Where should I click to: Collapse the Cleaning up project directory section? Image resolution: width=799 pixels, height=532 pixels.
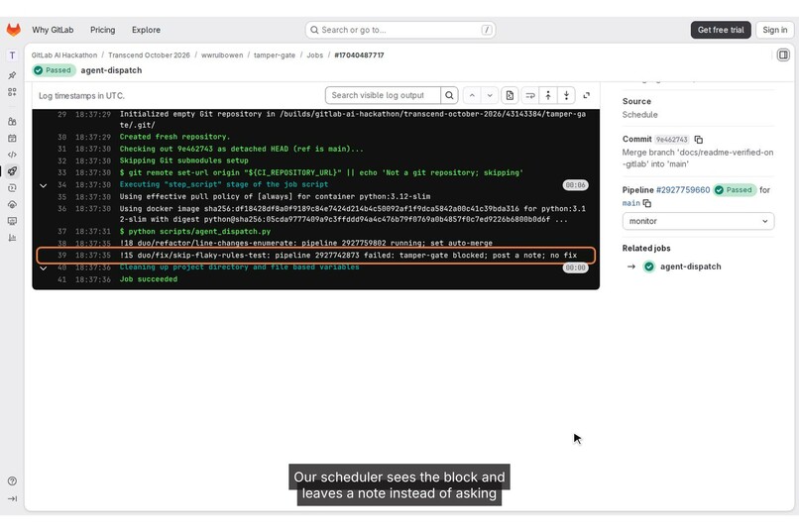tap(44, 267)
